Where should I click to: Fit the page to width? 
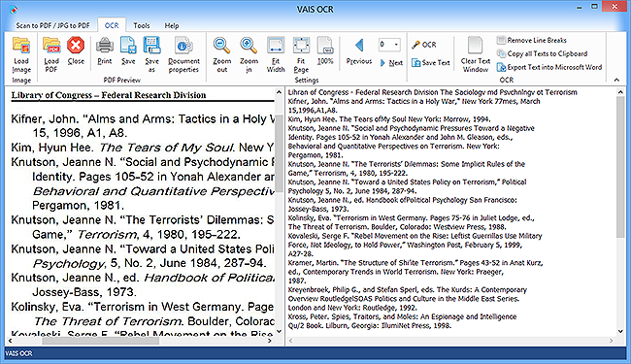point(276,54)
